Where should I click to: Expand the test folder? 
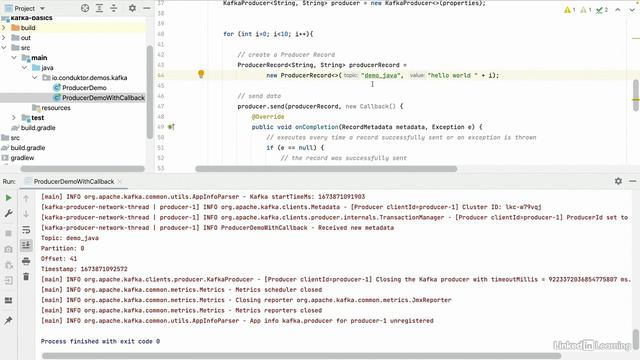click(14, 118)
